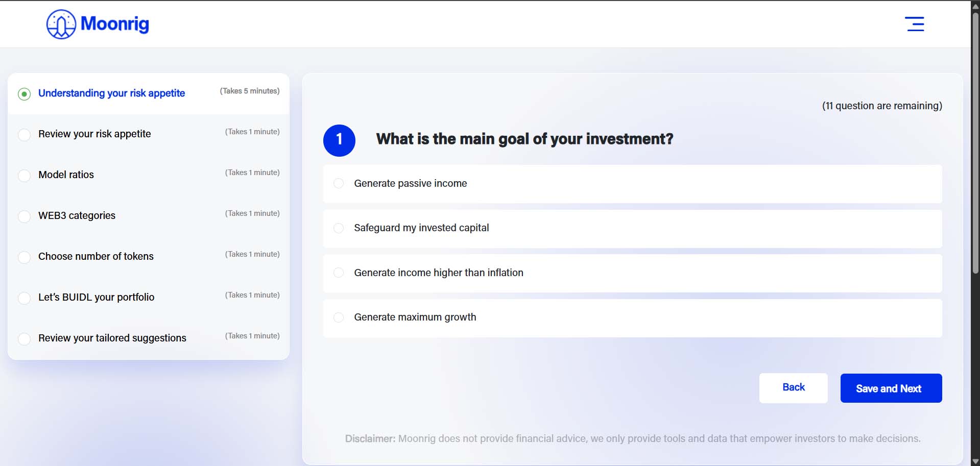Screen dimensions: 980x466
Task: Click the Model ratios step circle
Action: tap(24, 176)
